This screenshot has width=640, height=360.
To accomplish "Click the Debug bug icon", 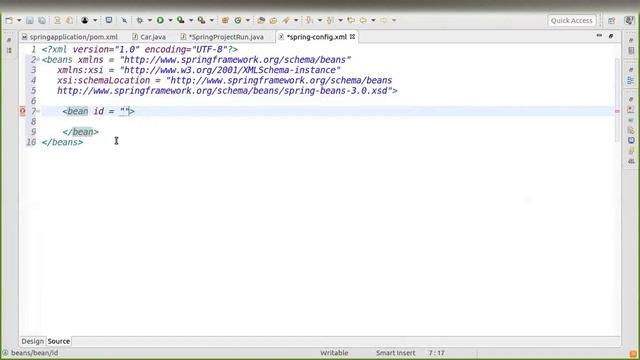I will click(x=140, y=20).
